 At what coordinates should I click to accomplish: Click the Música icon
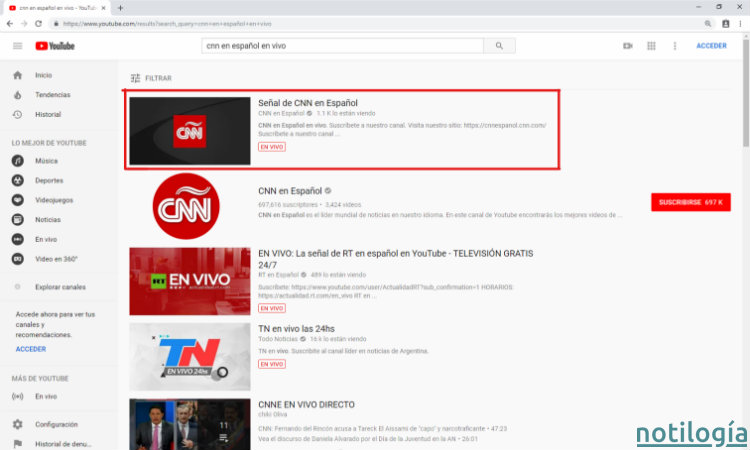tap(18, 161)
